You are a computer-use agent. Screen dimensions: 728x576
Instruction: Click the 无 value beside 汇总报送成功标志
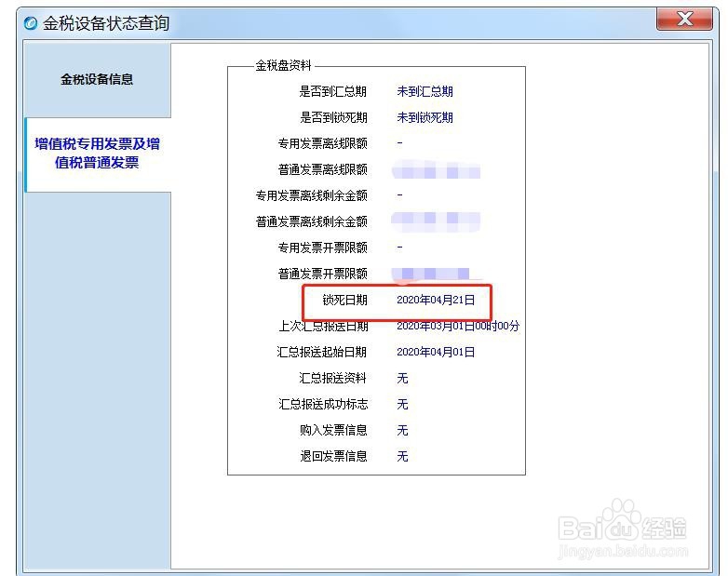(402, 404)
